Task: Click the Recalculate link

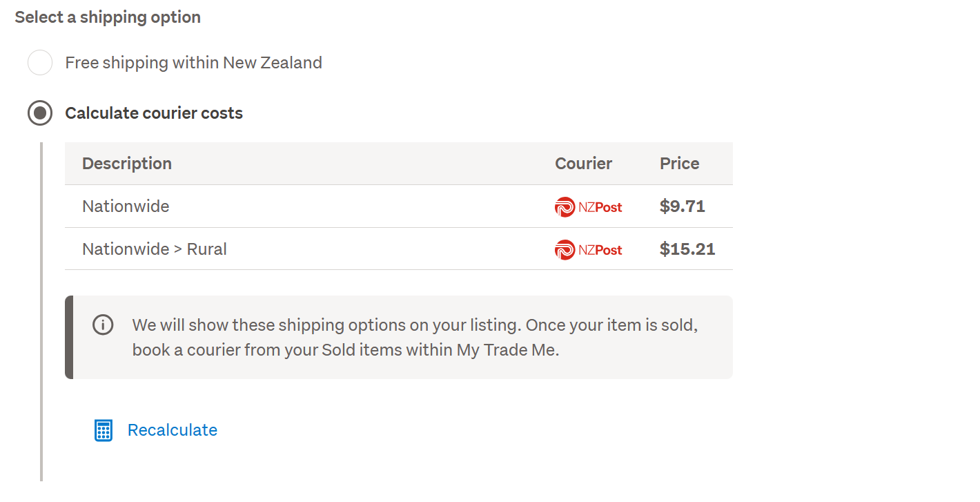Action: [x=173, y=430]
